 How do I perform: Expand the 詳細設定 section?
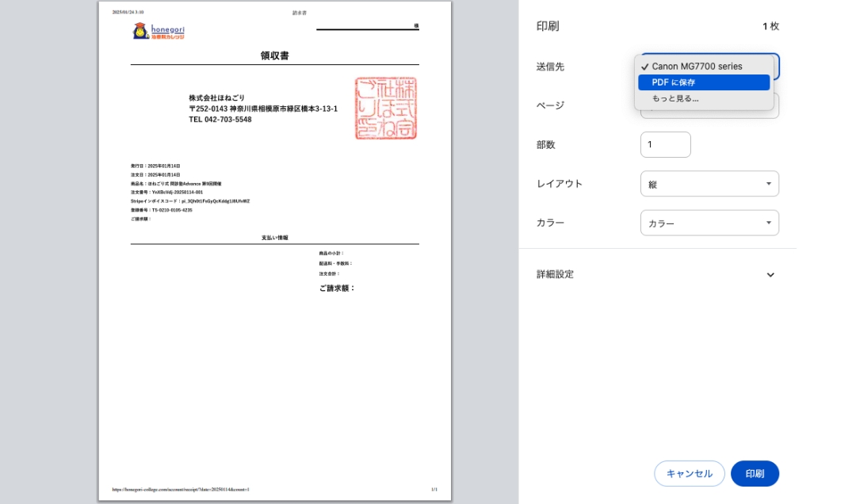coord(657,275)
